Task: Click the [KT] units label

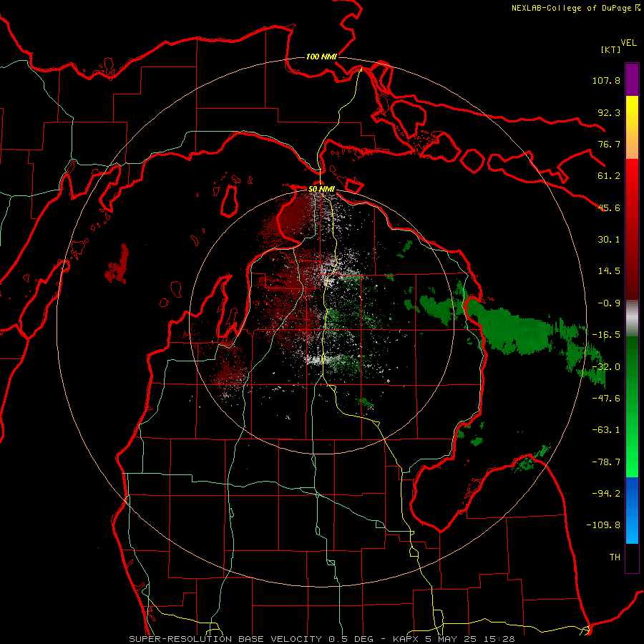Action: pyautogui.click(x=610, y=49)
